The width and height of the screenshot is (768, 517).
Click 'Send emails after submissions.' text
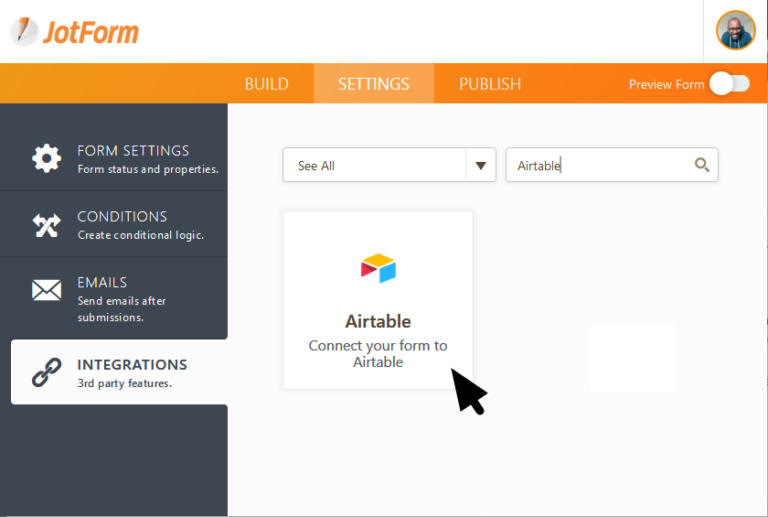point(121,309)
